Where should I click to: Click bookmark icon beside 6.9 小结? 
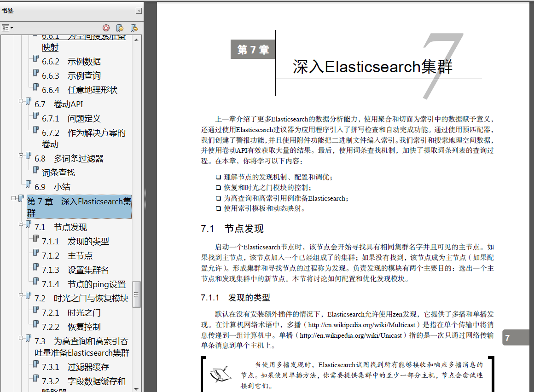pyautogui.click(x=29, y=184)
